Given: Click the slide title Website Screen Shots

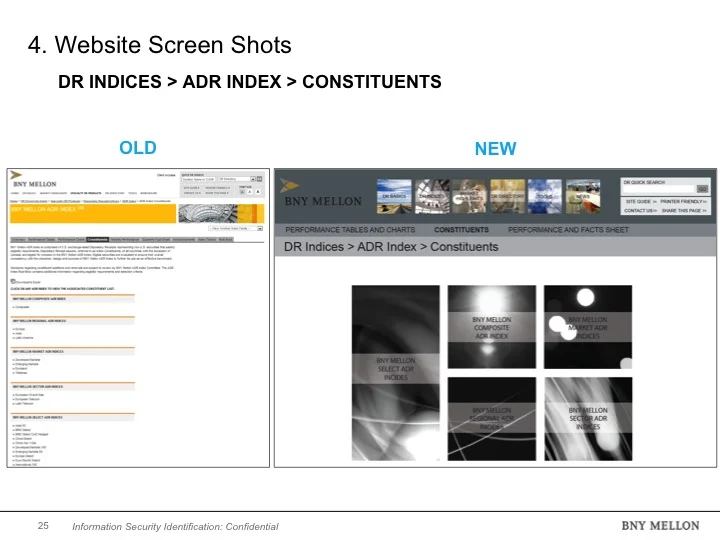Looking at the screenshot, I should pyautogui.click(x=159, y=45).
